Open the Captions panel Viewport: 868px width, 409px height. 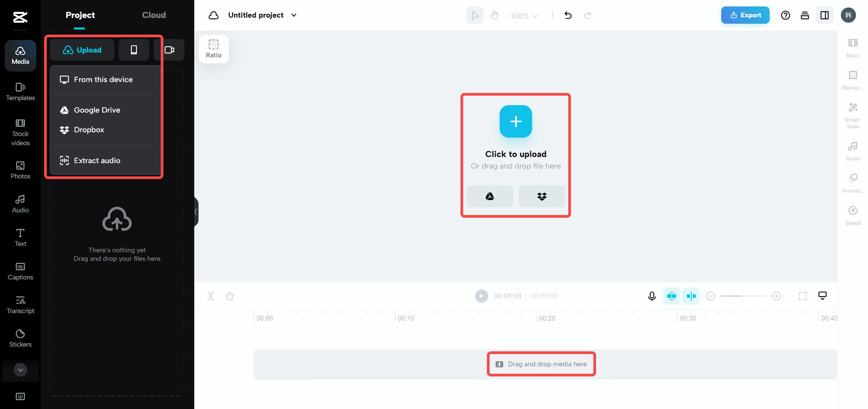point(20,271)
